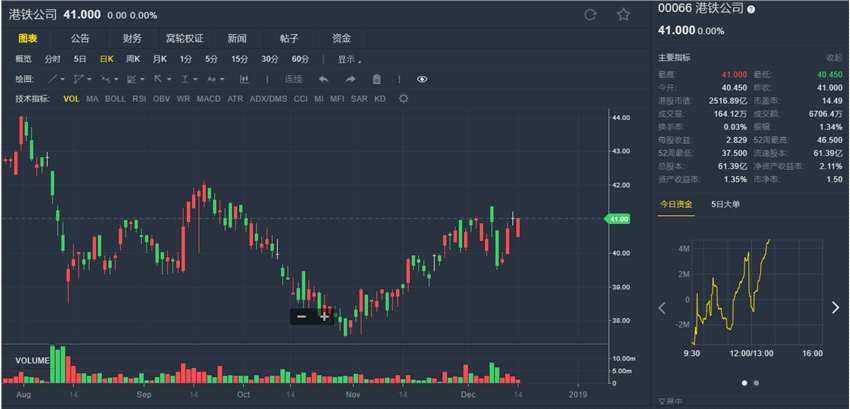Open the 公告 tab
This screenshot has height=409, width=850.
(80, 39)
